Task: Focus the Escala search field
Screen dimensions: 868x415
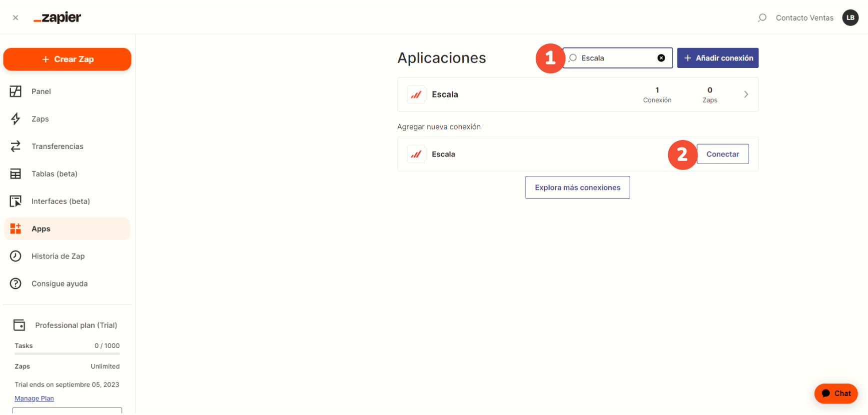Action: coord(618,58)
